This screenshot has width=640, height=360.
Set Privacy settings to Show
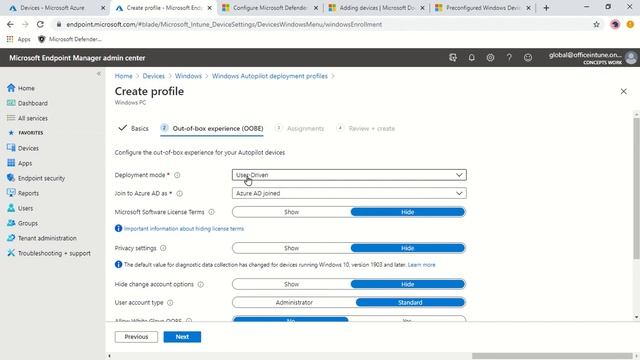coord(291,248)
